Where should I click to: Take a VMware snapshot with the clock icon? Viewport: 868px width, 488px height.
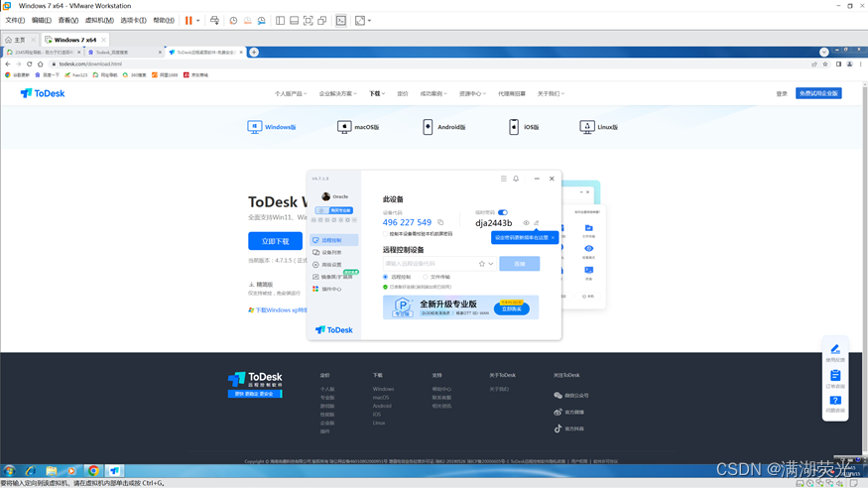233,21
